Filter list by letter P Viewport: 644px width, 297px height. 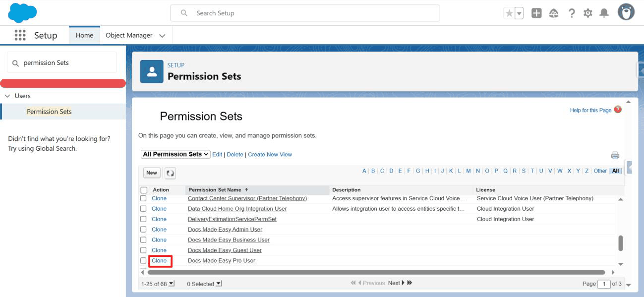point(496,171)
